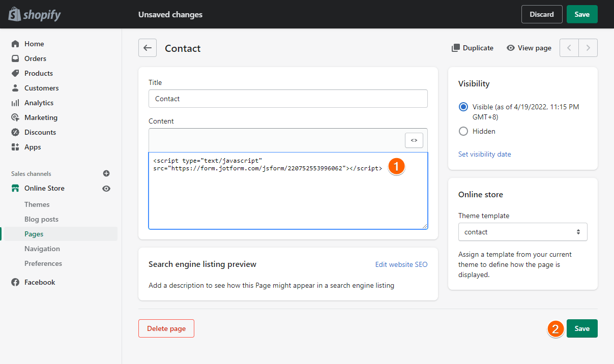Click Edit website SEO link
The image size is (614, 364).
pos(401,264)
